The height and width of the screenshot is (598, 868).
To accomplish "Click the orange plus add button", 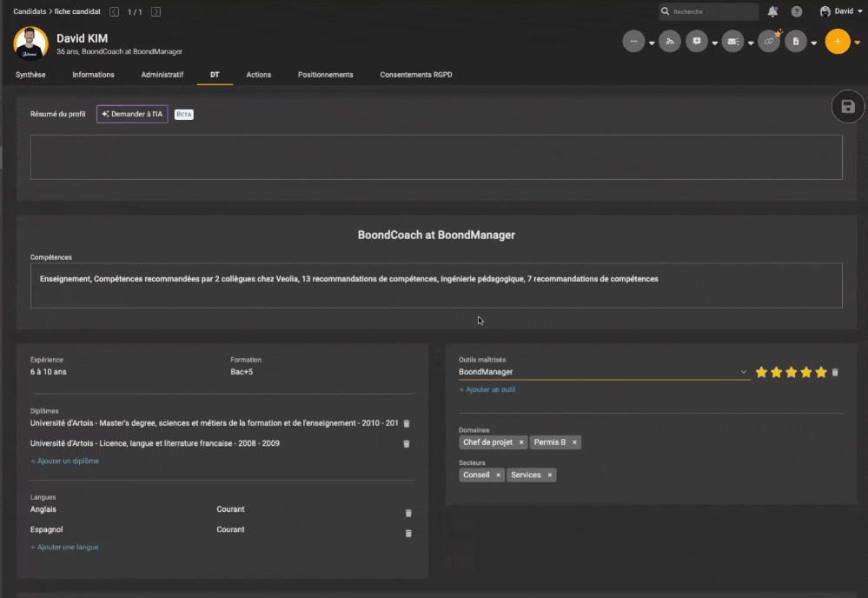I will (838, 42).
